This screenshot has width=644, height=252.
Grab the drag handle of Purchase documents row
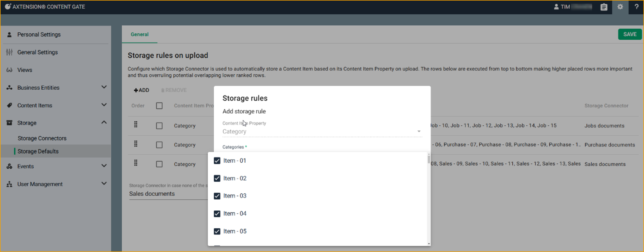(136, 144)
